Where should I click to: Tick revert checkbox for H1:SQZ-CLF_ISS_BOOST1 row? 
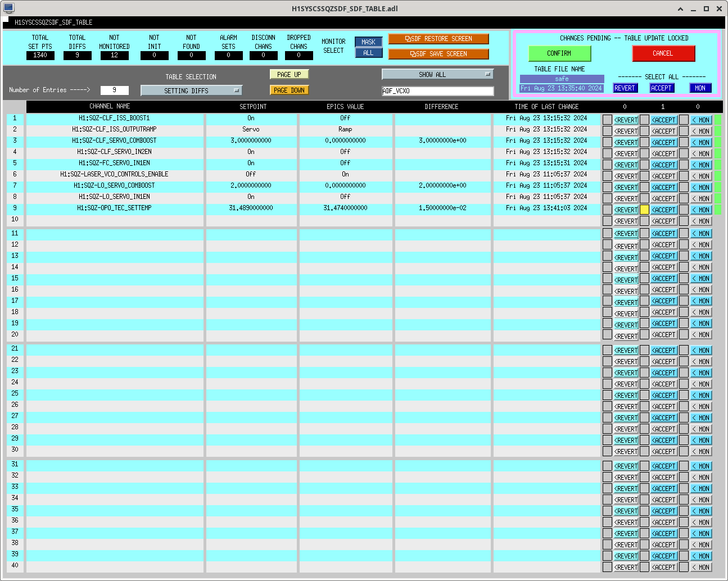click(607, 120)
